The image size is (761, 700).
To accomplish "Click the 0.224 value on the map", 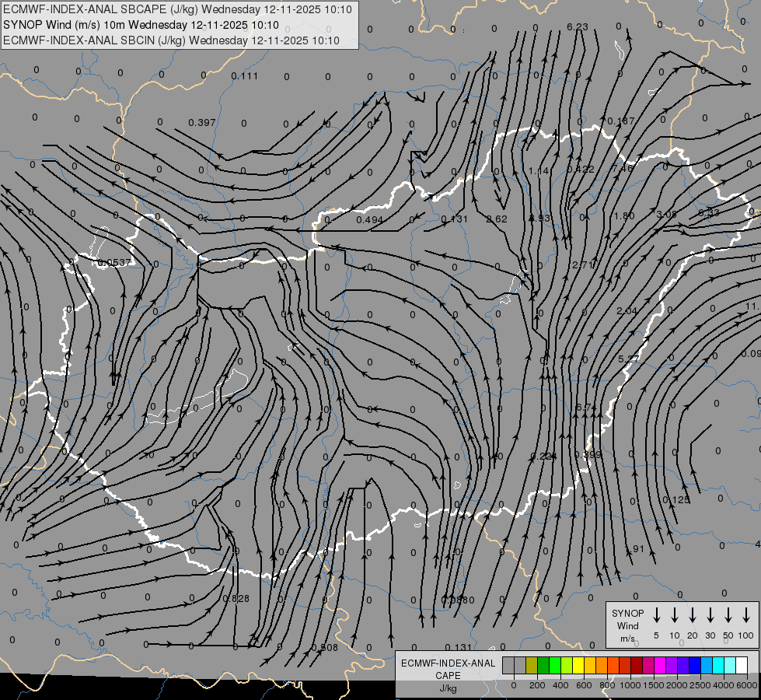I will click(543, 456).
